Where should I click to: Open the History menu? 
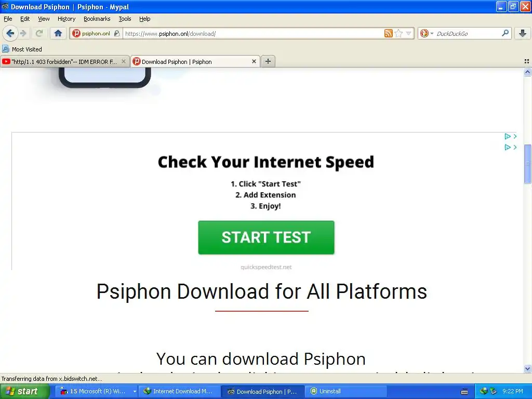66,19
